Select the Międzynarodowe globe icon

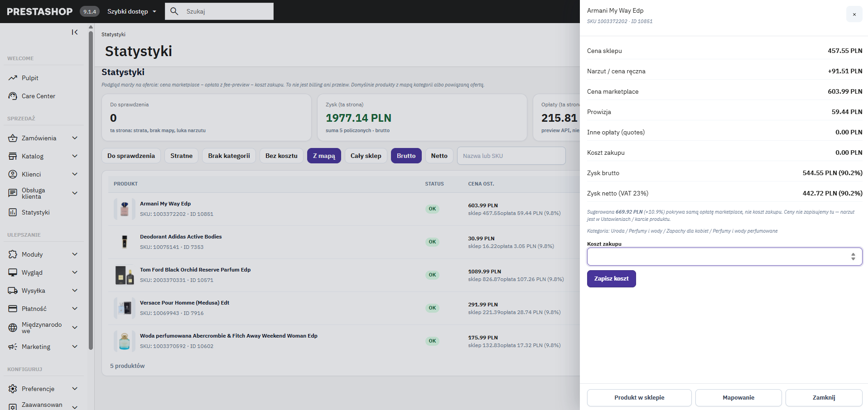(x=13, y=328)
